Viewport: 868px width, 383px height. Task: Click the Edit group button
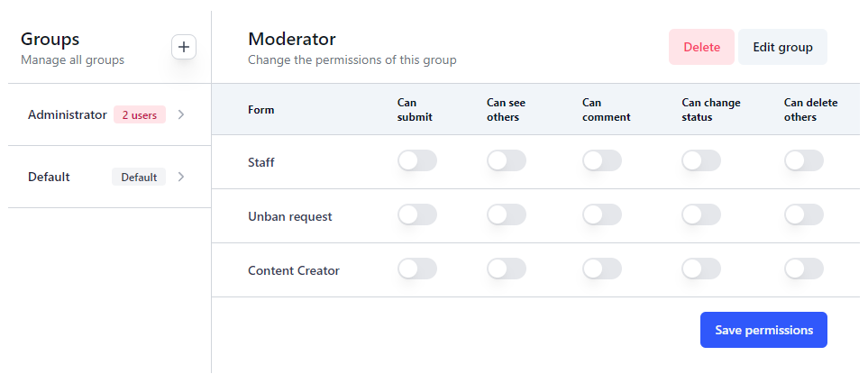click(782, 47)
